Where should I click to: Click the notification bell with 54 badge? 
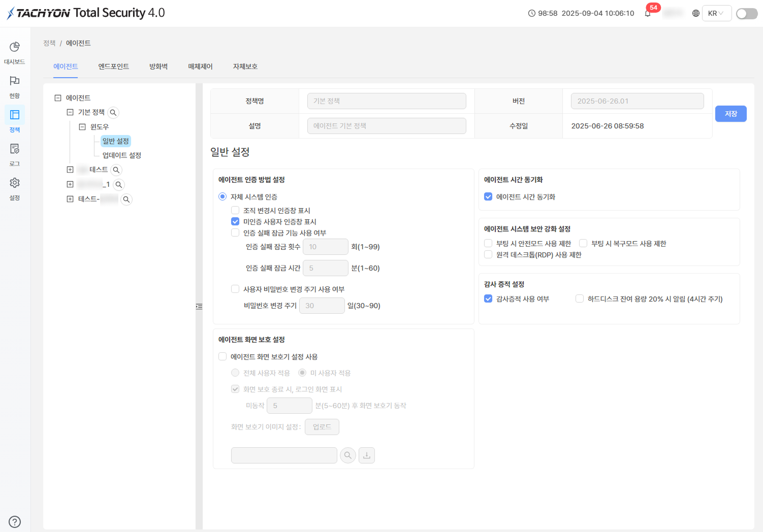point(648,13)
